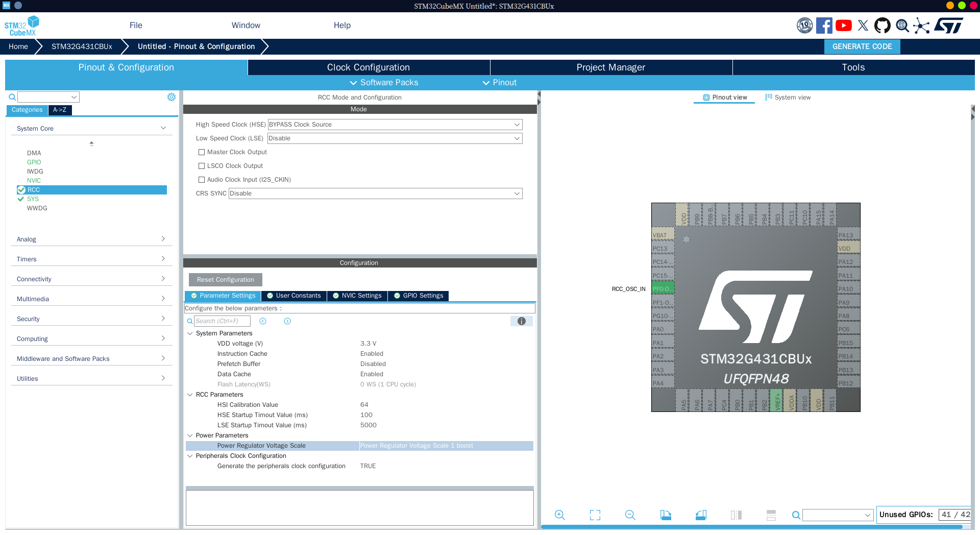The height and width of the screenshot is (535, 980).
Task: Go to Home breadcrumb
Action: 18,46
